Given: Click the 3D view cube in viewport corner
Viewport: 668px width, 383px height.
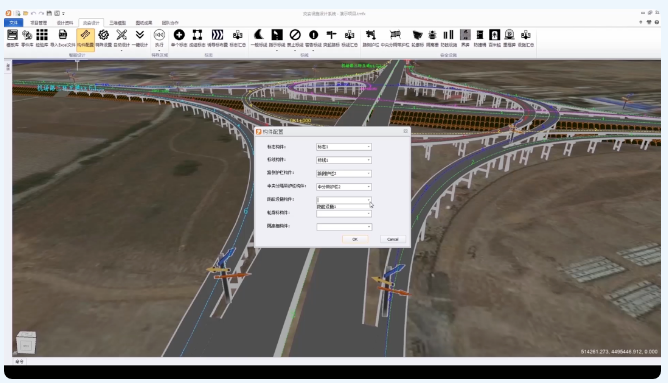Looking at the screenshot, I should pyautogui.click(x=26, y=343).
